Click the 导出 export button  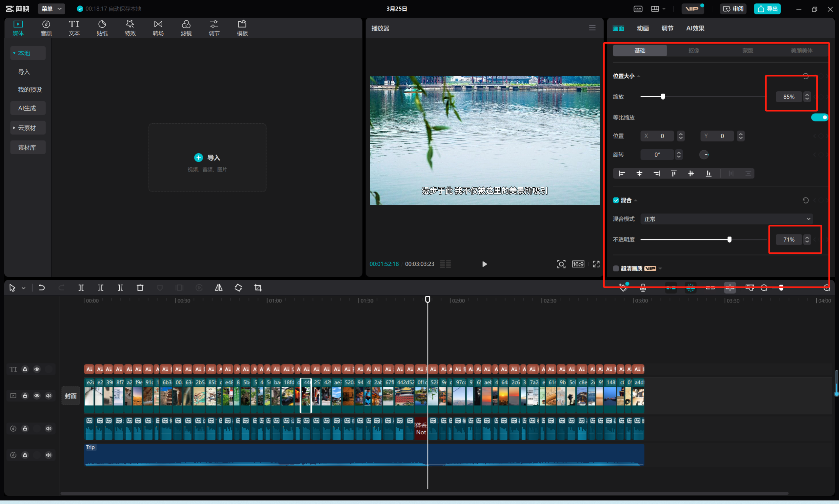click(767, 9)
